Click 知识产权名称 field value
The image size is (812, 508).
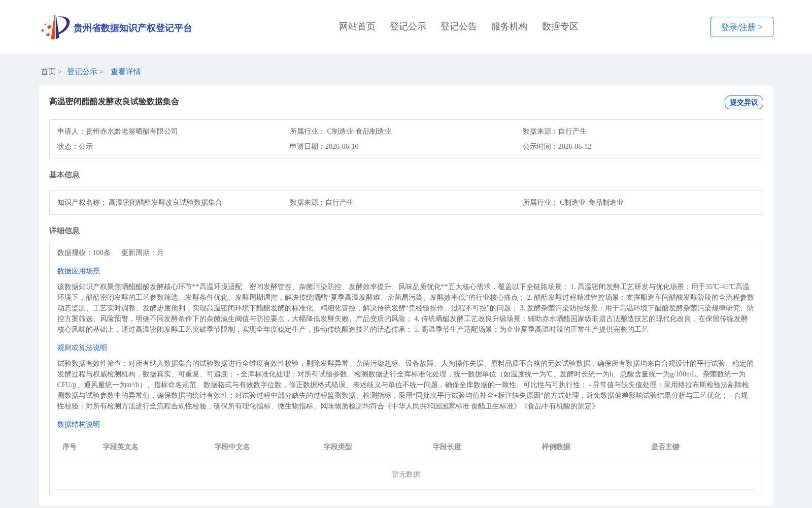pyautogui.click(x=165, y=202)
